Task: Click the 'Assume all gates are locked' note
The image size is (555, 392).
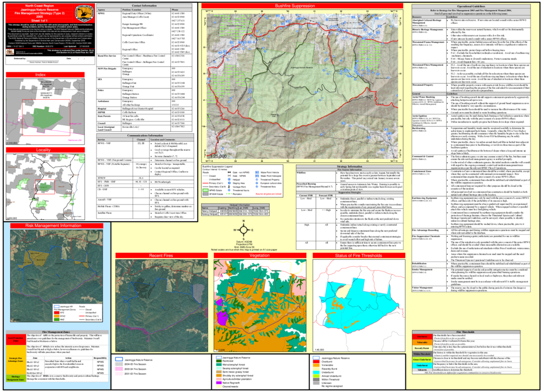Action: [x=268, y=194]
